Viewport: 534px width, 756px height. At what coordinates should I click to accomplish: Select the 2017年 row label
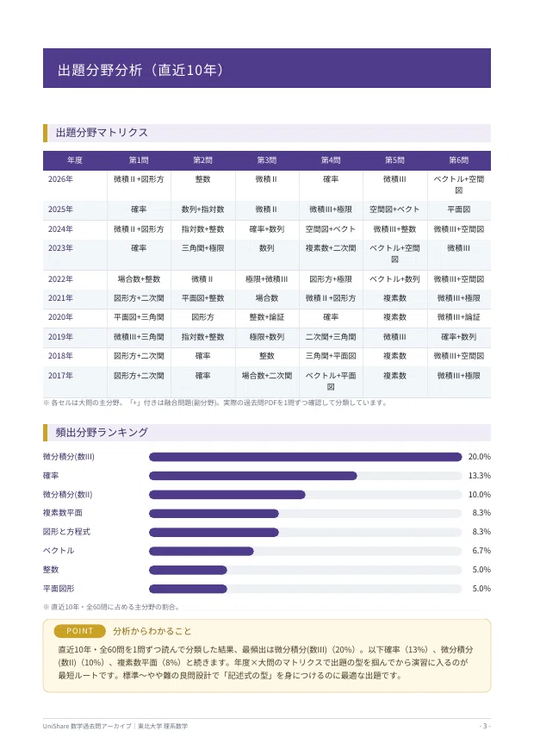point(60,375)
